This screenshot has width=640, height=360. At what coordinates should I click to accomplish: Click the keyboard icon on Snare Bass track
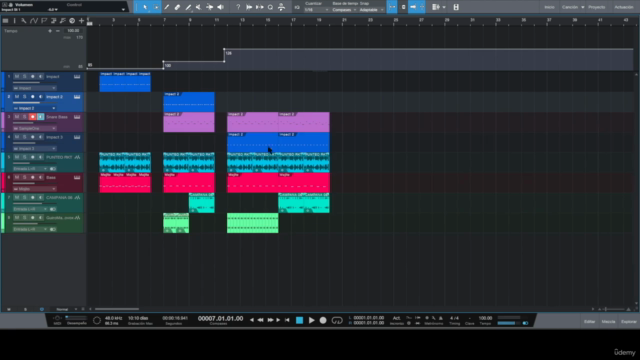click(77, 117)
